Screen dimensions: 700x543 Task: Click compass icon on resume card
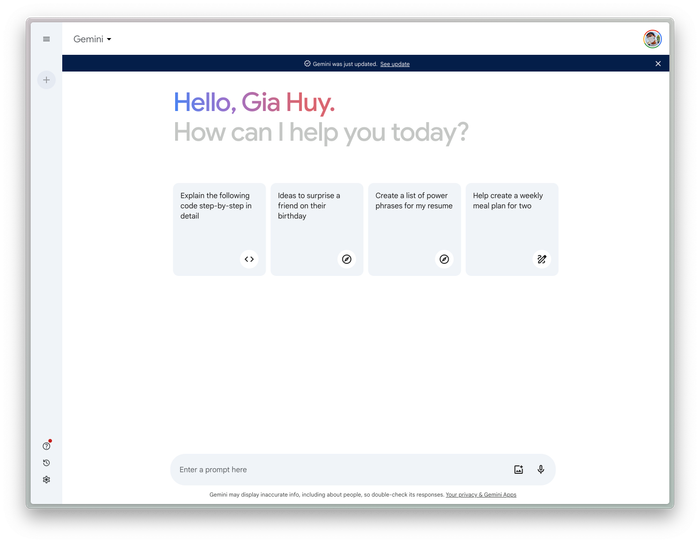pyautogui.click(x=444, y=259)
